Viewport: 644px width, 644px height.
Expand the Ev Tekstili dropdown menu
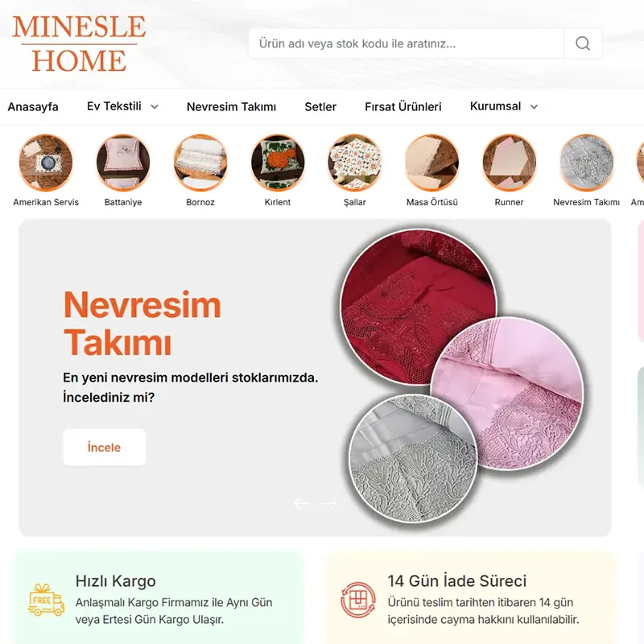pos(122,106)
